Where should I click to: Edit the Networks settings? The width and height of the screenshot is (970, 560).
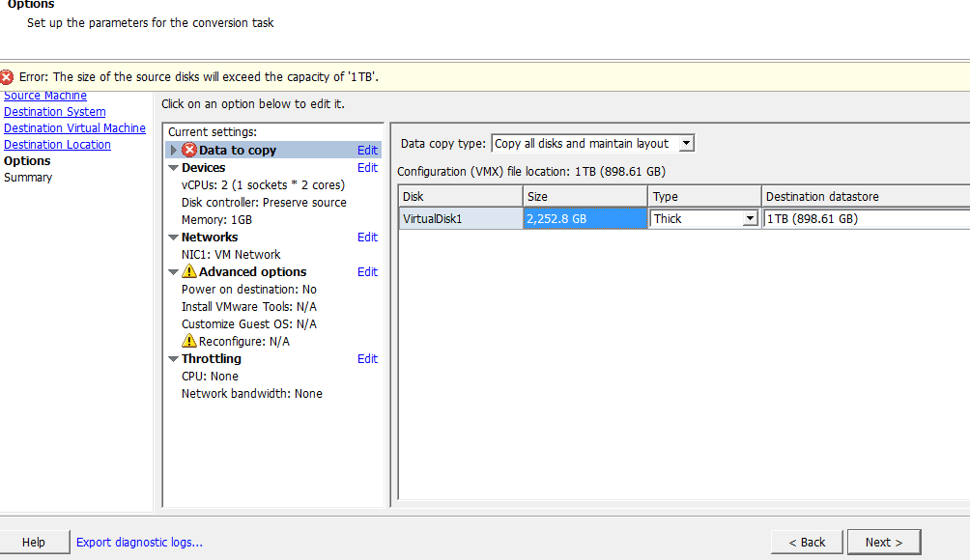click(367, 238)
